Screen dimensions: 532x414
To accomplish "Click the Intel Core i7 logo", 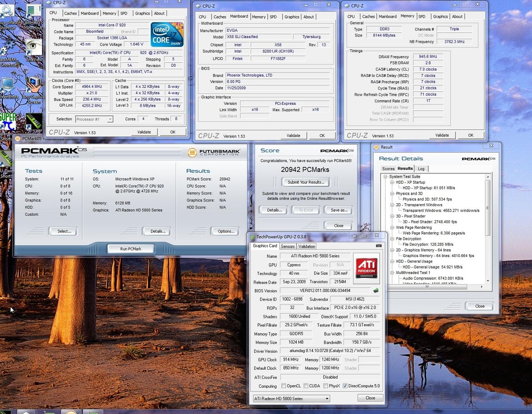I will point(167,34).
